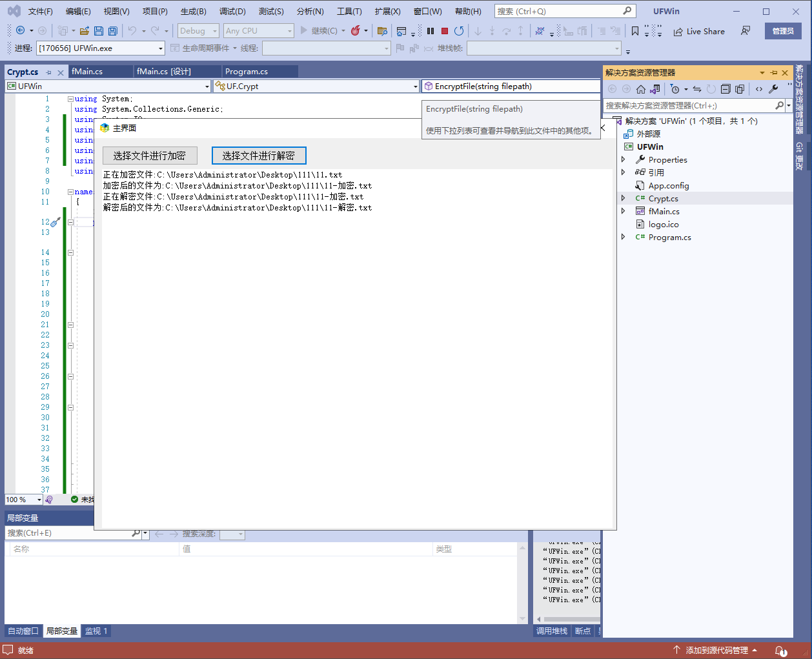Save current file with single floppy icon
This screenshot has width=812, height=659.
99,30
